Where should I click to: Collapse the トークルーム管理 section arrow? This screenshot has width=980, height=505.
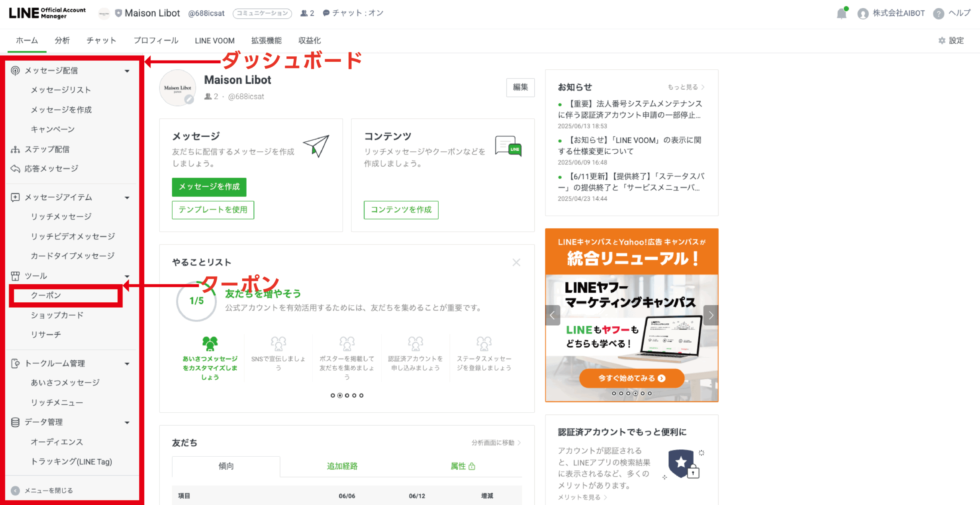click(127, 364)
